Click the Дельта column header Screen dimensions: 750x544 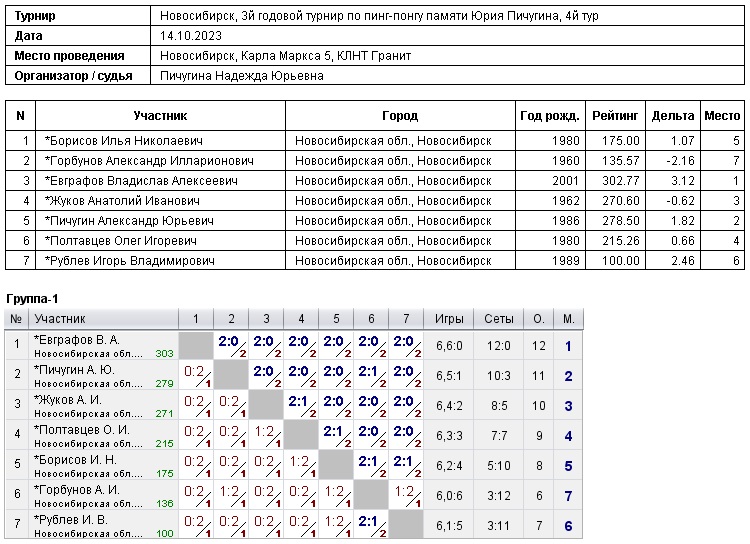pyautogui.click(x=672, y=116)
